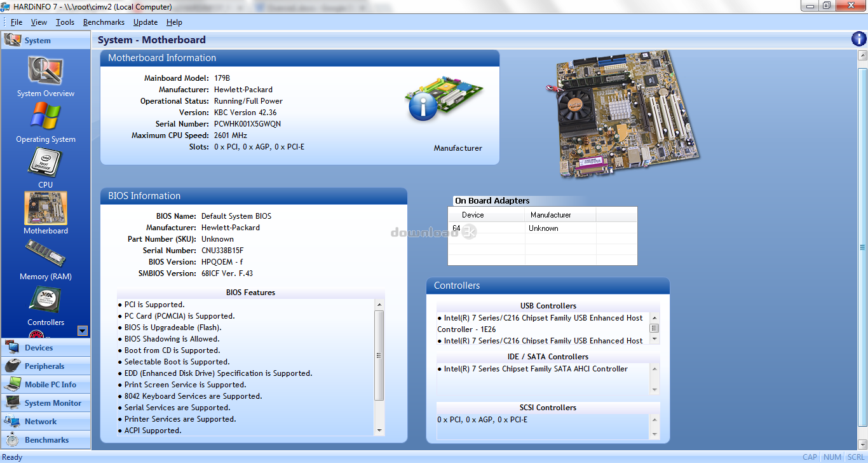Click the Mobile PC Info laptop icon

click(12, 385)
